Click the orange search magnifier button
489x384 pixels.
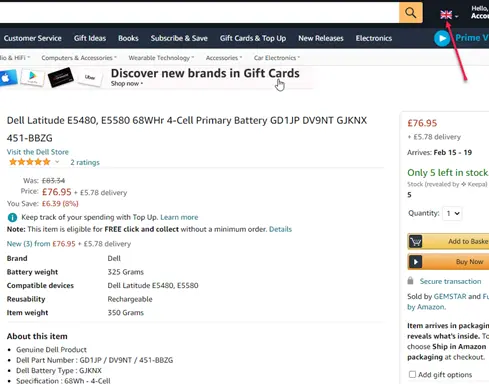tap(411, 13)
